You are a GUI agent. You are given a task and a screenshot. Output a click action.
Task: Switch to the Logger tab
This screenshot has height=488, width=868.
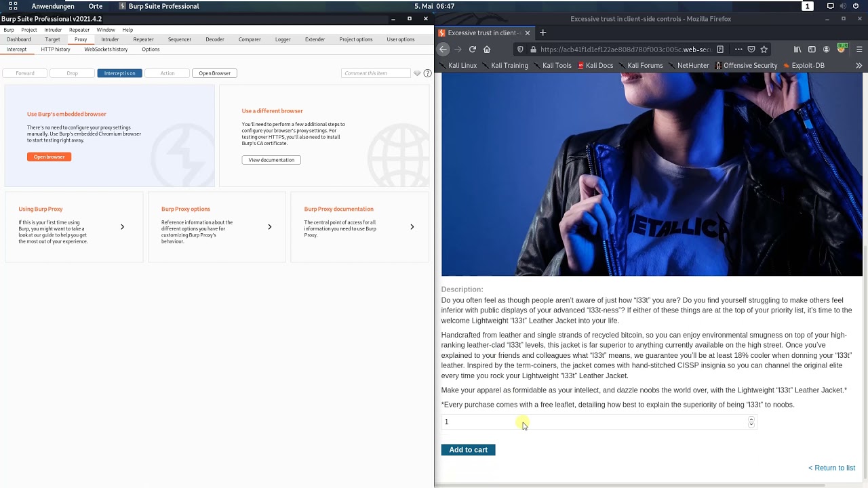283,39
